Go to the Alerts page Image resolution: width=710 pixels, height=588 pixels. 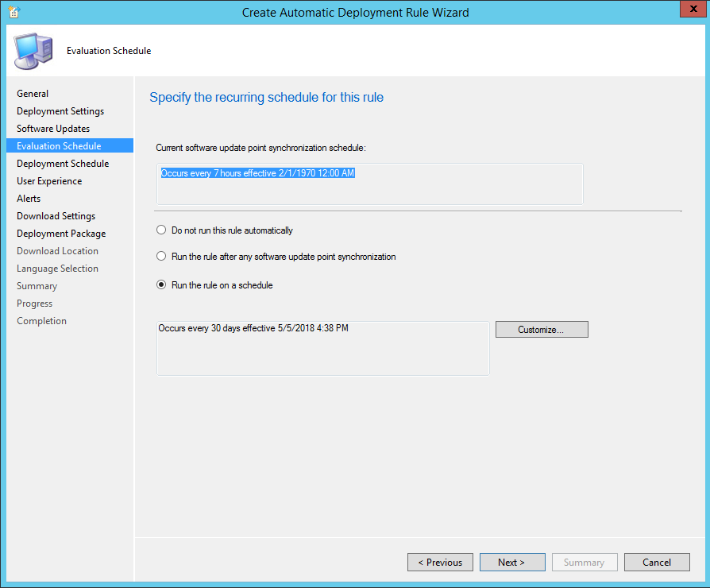(29, 199)
